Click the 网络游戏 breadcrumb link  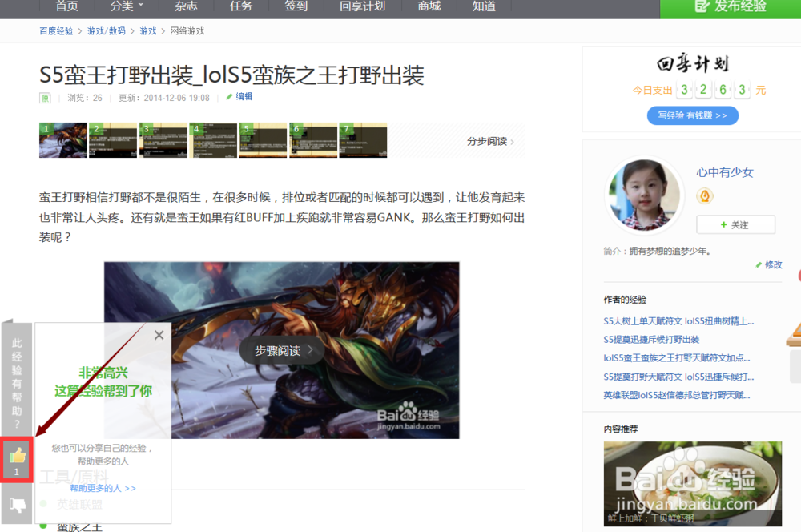pyautogui.click(x=187, y=31)
